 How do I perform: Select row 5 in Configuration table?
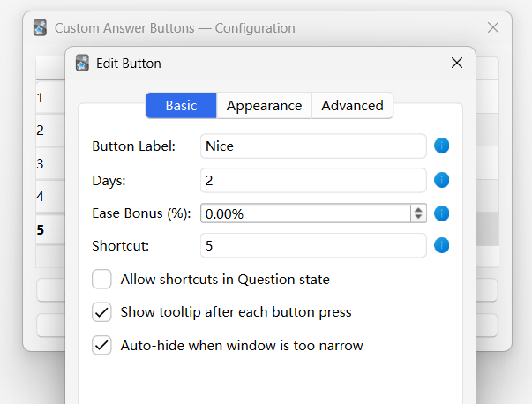point(50,229)
